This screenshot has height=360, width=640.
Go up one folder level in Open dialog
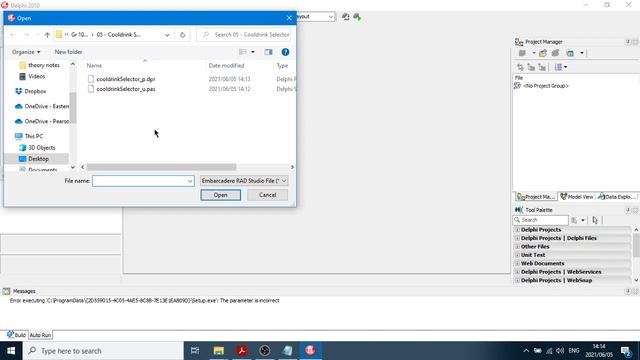(47, 35)
